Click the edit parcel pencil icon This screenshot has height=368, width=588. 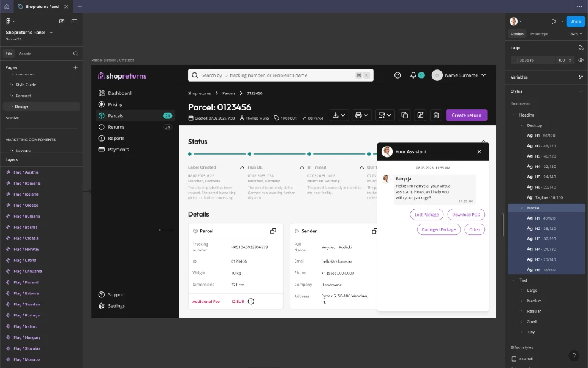pos(420,115)
